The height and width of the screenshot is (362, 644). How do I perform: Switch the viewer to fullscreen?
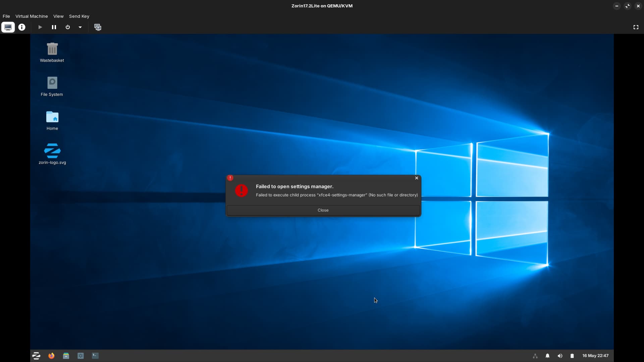(x=636, y=27)
